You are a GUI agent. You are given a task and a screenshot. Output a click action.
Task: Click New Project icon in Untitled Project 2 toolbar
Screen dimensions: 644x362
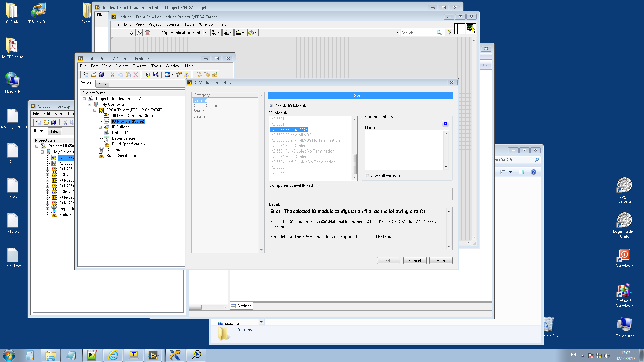[x=86, y=75]
